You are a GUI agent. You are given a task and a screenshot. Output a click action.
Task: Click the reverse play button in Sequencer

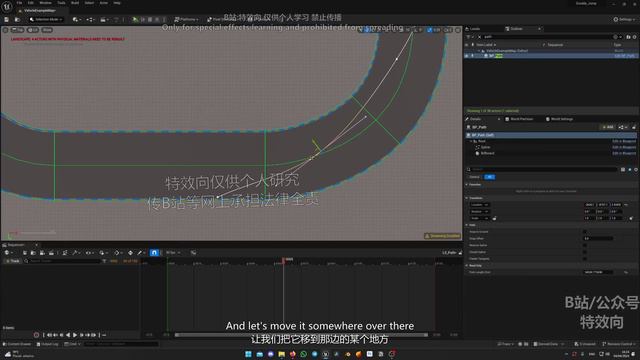click(x=68, y=335)
